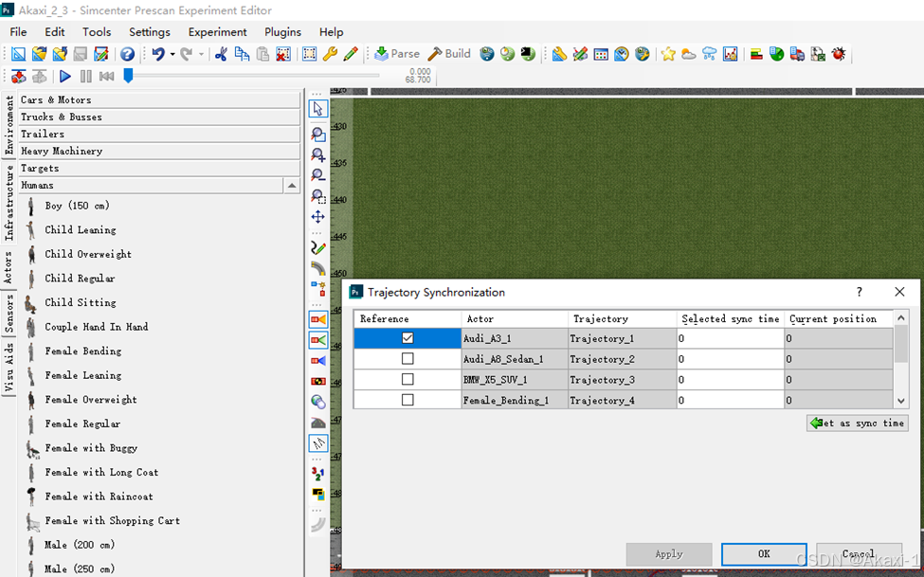Expand the Heavy Machinery category
The width and height of the screenshot is (924, 577).
(x=159, y=151)
